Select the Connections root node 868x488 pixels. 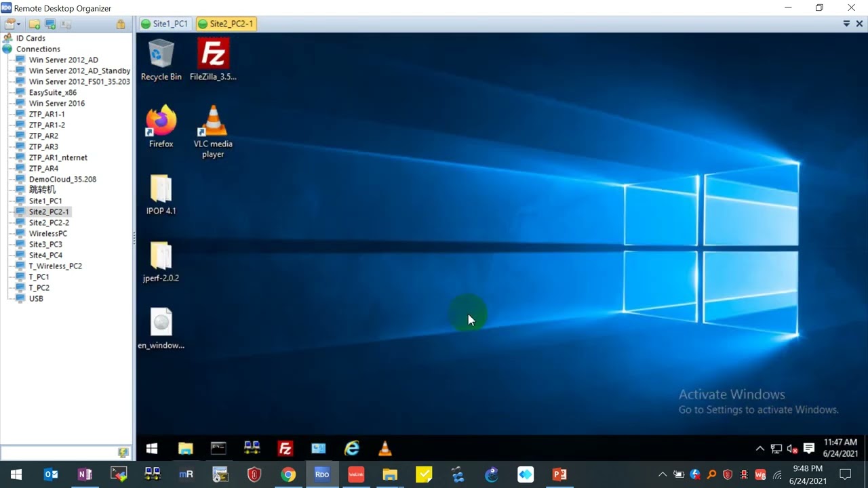(x=38, y=49)
